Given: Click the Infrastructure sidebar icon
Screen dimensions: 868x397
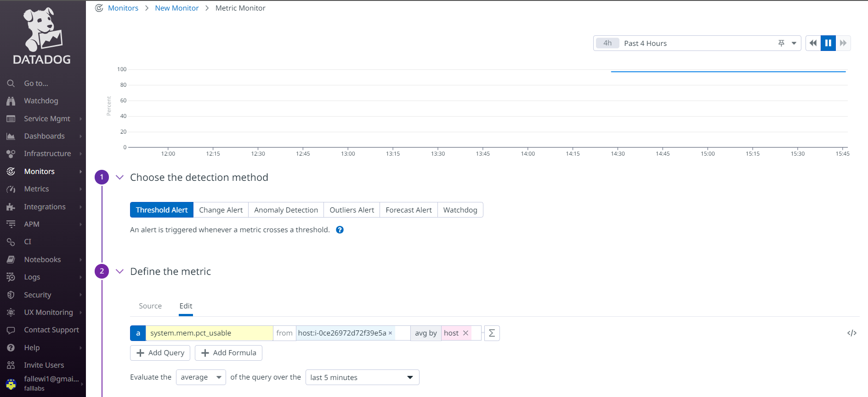Looking at the screenshot, I should pyautogui.click(x=11, y=154).
